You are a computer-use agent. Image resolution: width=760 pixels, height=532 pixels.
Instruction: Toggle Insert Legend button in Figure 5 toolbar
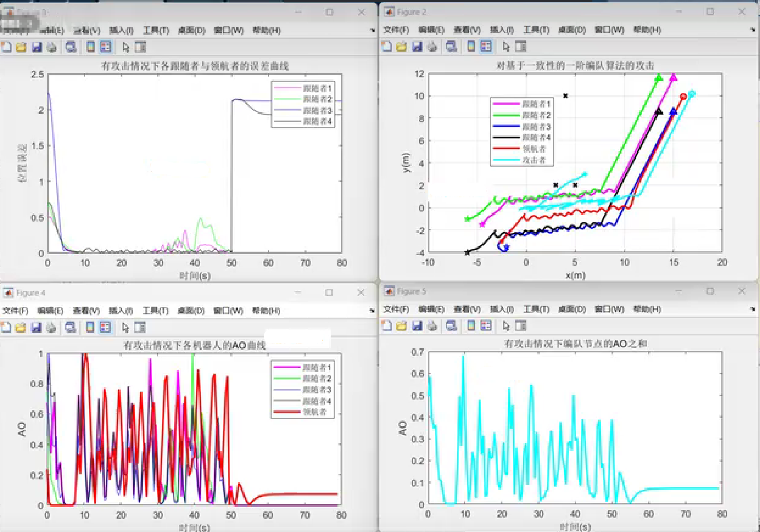coord(486,326)
